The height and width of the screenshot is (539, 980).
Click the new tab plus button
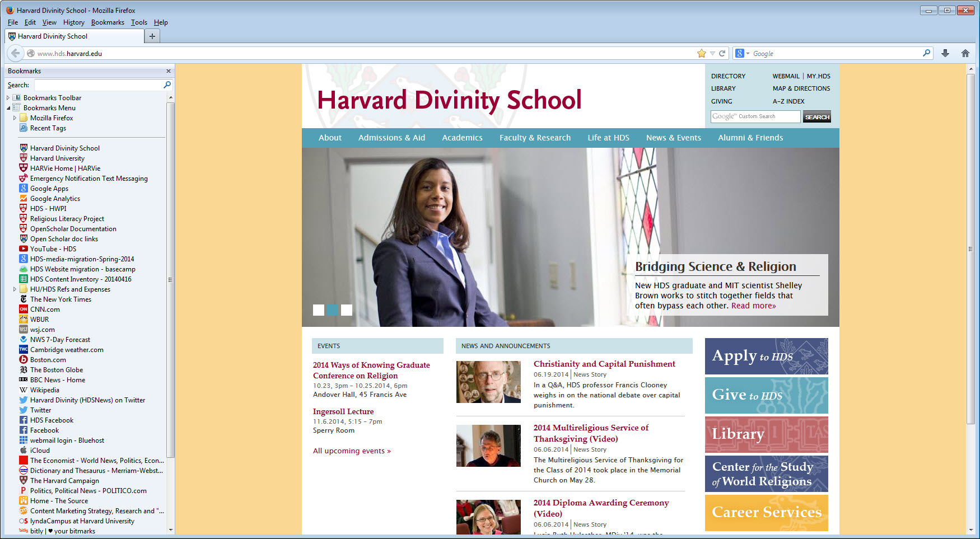click(152, 36)
